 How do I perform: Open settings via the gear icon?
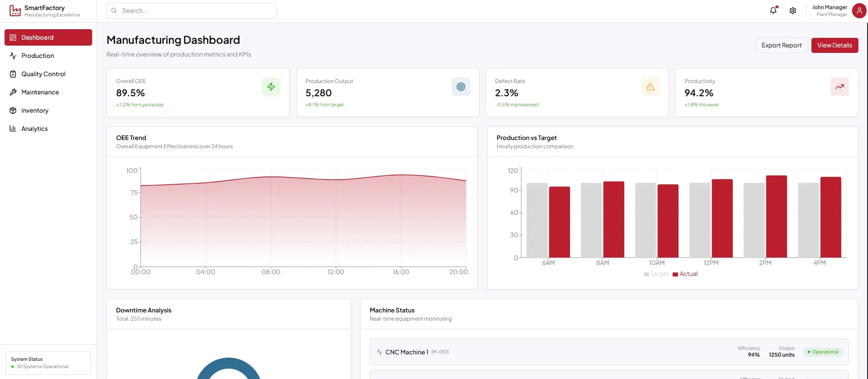click(793, 10)
